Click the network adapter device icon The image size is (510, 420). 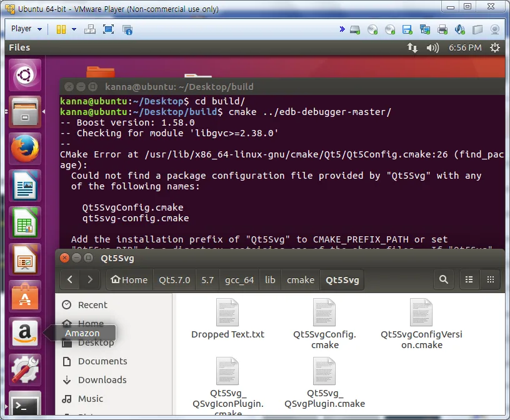tap(425, 29)
